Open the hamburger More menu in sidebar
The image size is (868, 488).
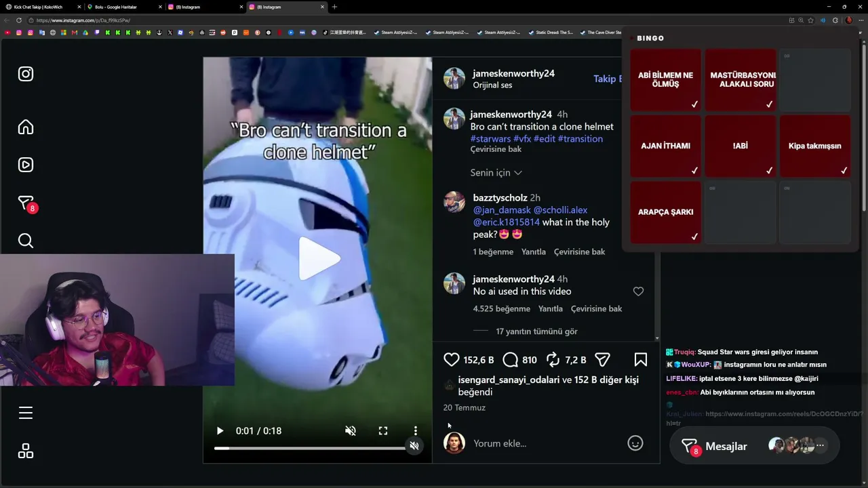click(26, 413)
